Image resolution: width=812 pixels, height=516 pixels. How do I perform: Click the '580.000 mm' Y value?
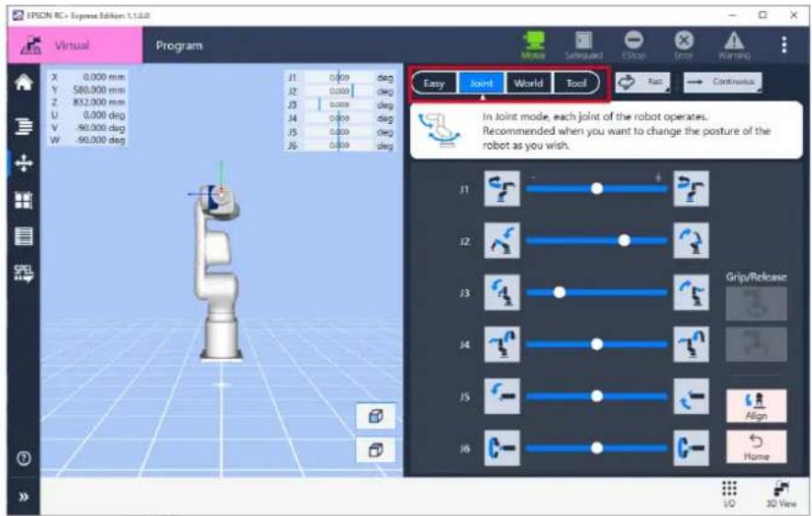(99, 90)
